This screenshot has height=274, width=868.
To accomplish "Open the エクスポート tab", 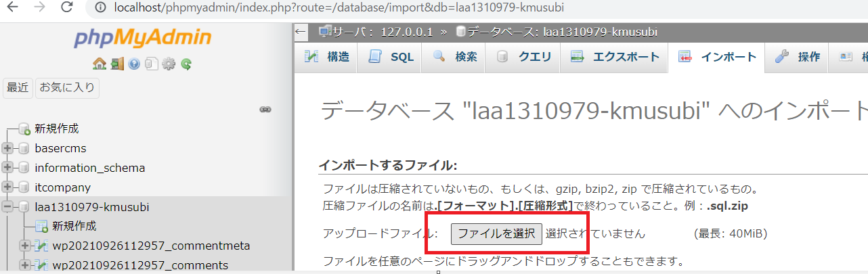I will 615,58.
